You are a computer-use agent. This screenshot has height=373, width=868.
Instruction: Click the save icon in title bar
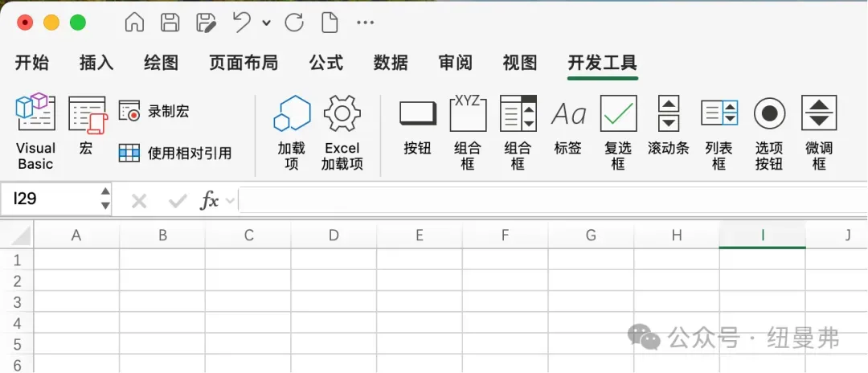pos(170,23)
